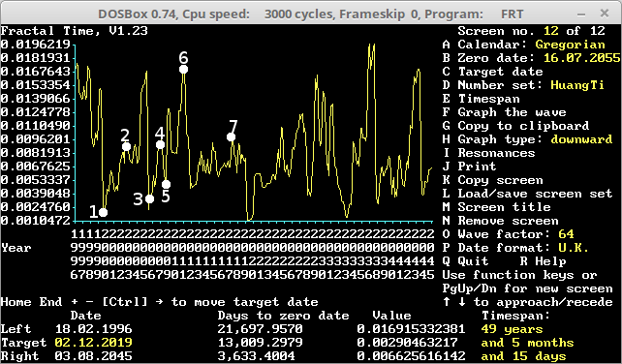Click the HuangTi number set value
This screenshot has height=364, width=622.
point(577,85)
